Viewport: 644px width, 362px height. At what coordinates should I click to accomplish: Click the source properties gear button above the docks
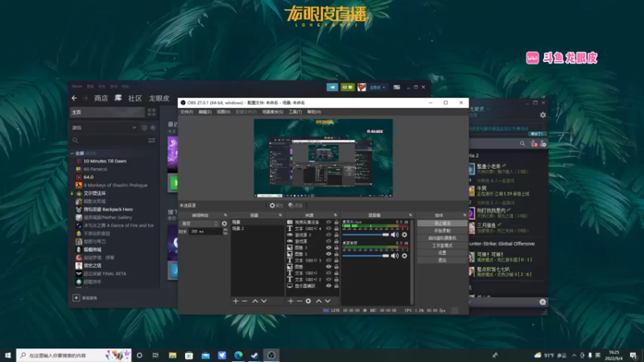276,205
